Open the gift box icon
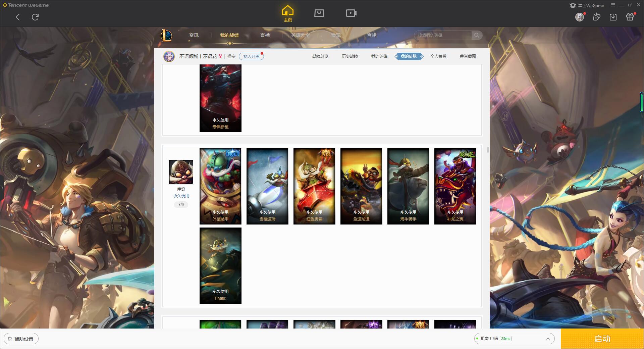This screenshot has height=349, width=644. (630, 17)
